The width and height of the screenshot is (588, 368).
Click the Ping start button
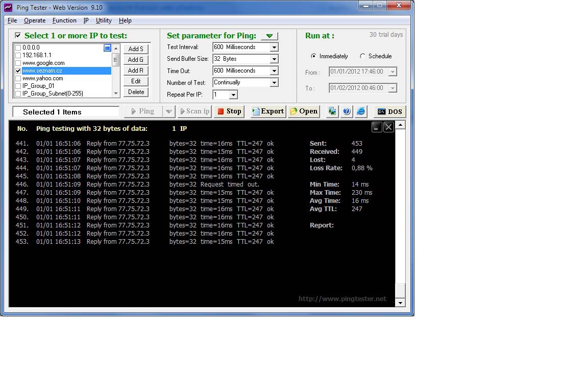point(143,111)
